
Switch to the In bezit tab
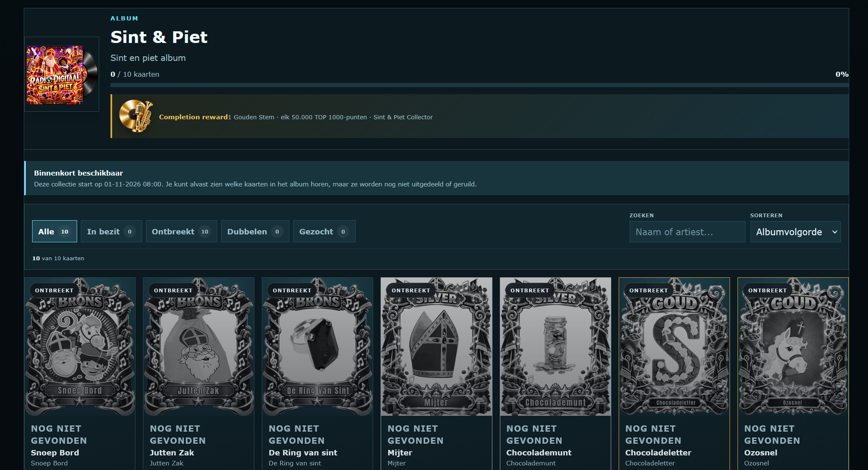pyautogui.click(x=111, y=231)
